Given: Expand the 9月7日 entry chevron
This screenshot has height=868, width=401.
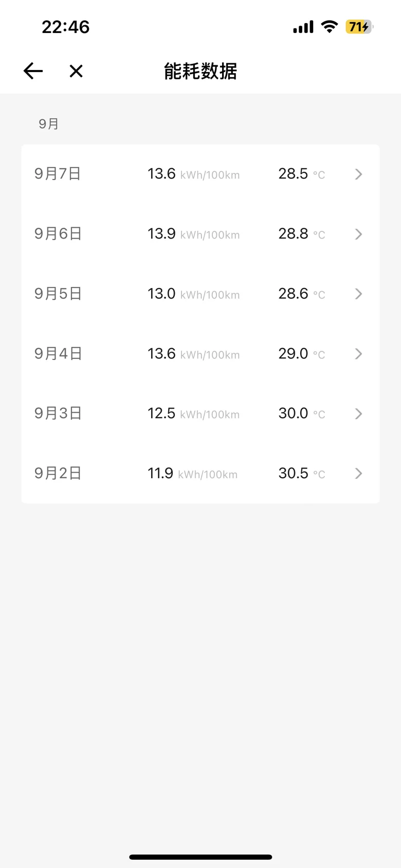Looking at the screenshot, I should pyautogui.click(x=358, y=174).
